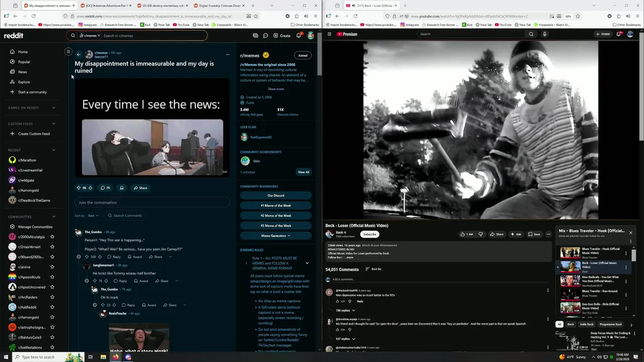Select the All filter chip on YouTube
The height and width of the screenshot is (362, 644).
[559, 324]
